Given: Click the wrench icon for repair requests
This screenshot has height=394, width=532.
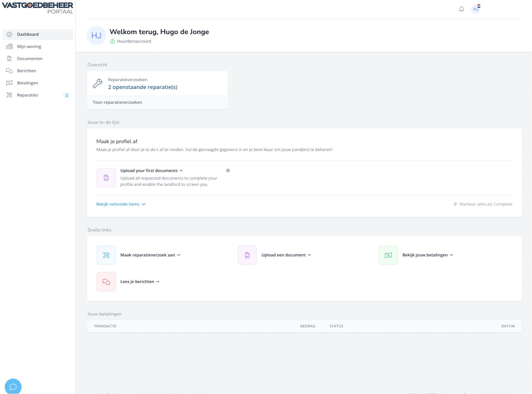Looking at the screenshot, I should pos(98,83).
